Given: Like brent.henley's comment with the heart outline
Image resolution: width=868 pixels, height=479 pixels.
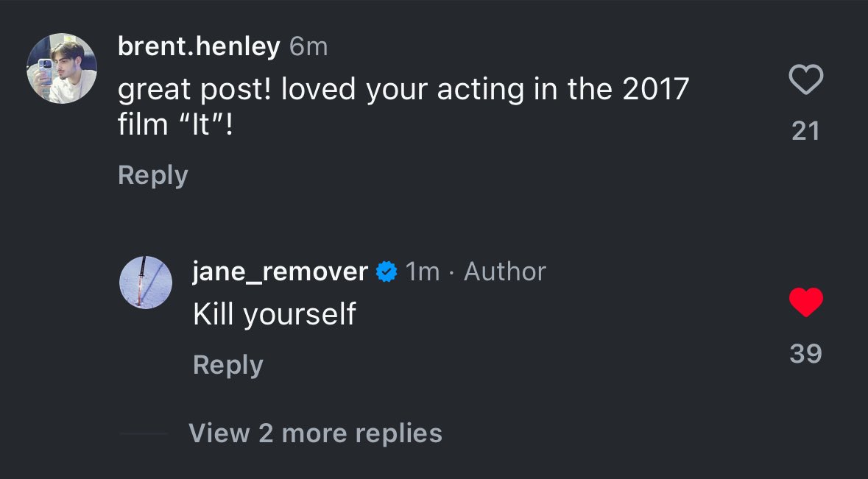Looking at the screenshot, I should click(x=805, y=79).
